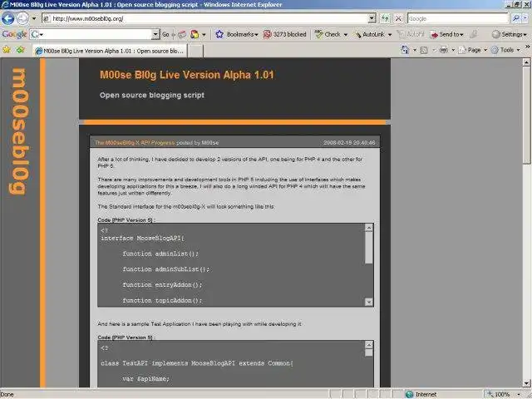The image size is (532, 399).
Task: Click the highlighter pen icon on Google Toolbar
Action: (474, 34)
